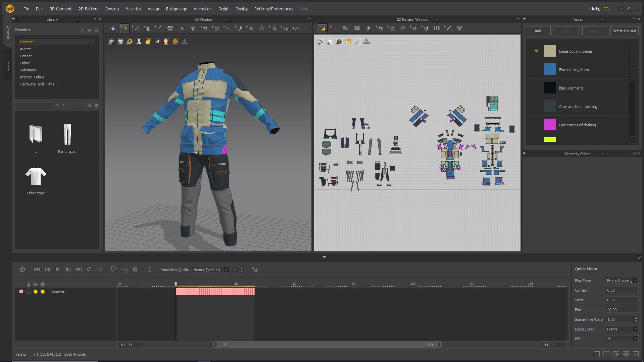Open the Sewing menu
Screen dimensions: 644x362
point(112,9)
